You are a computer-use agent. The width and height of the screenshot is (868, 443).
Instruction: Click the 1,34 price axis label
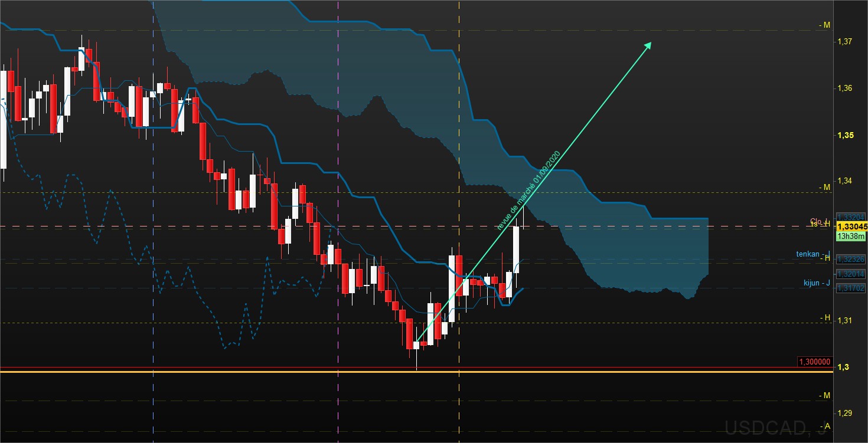click(x=844, y=181)
